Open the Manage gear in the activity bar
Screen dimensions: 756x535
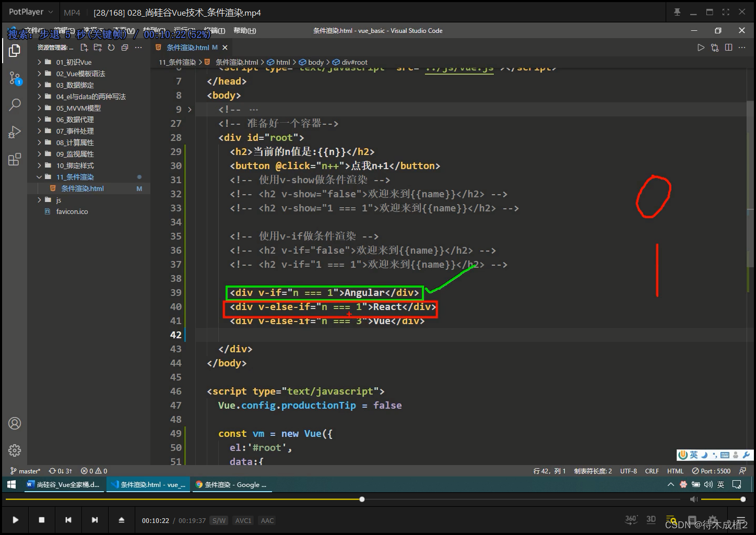coord(15,450)
